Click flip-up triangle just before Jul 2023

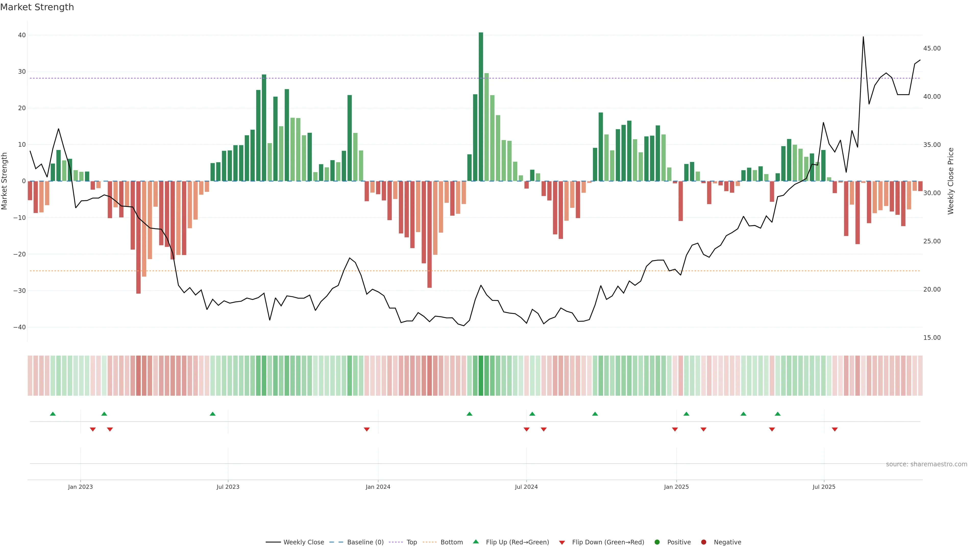[213, 414]
